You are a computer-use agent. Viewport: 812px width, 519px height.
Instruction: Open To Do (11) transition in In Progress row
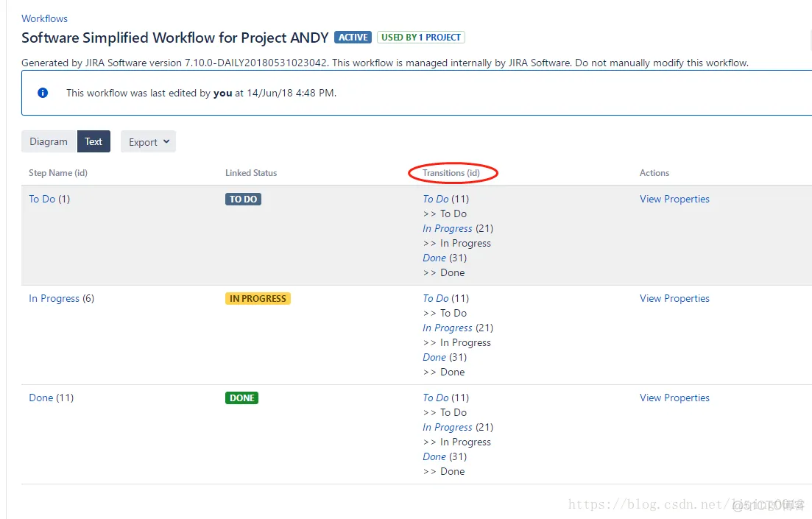click(436, 298)
